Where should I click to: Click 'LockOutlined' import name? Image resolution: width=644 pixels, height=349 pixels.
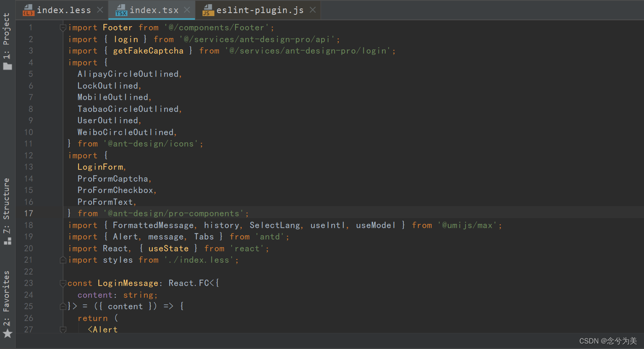[x=108, y=86]
